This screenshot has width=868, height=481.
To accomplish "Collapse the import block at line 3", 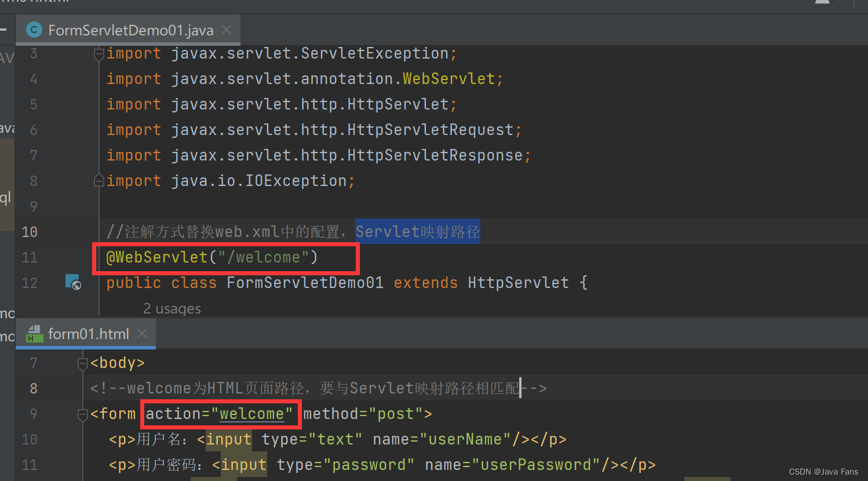I will click(x=99, y=54).
